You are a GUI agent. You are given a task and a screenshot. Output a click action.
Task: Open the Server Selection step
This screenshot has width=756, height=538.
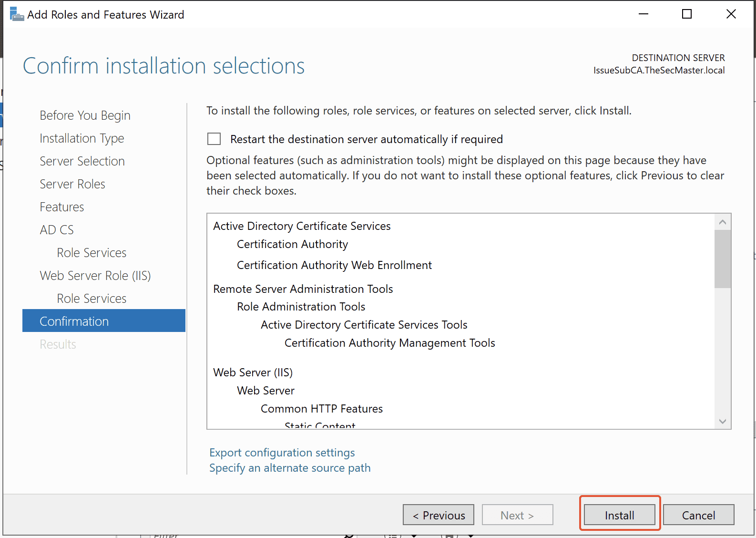[82, 161]
